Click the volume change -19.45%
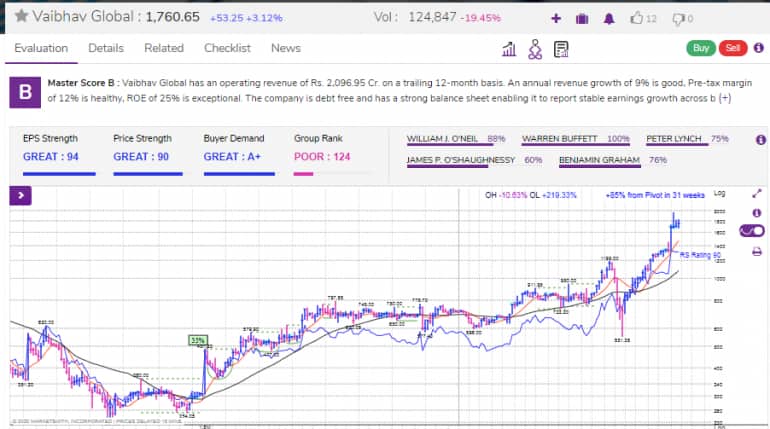 tap(480, 18)
